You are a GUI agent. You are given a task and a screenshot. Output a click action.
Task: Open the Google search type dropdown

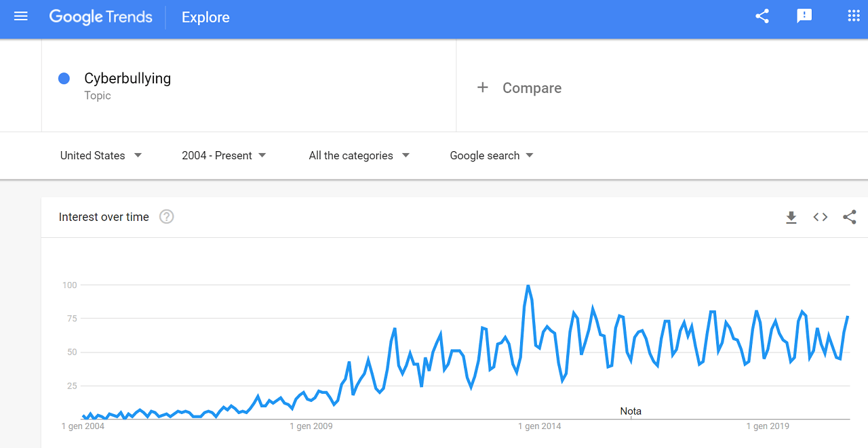[x=492, y=155]
